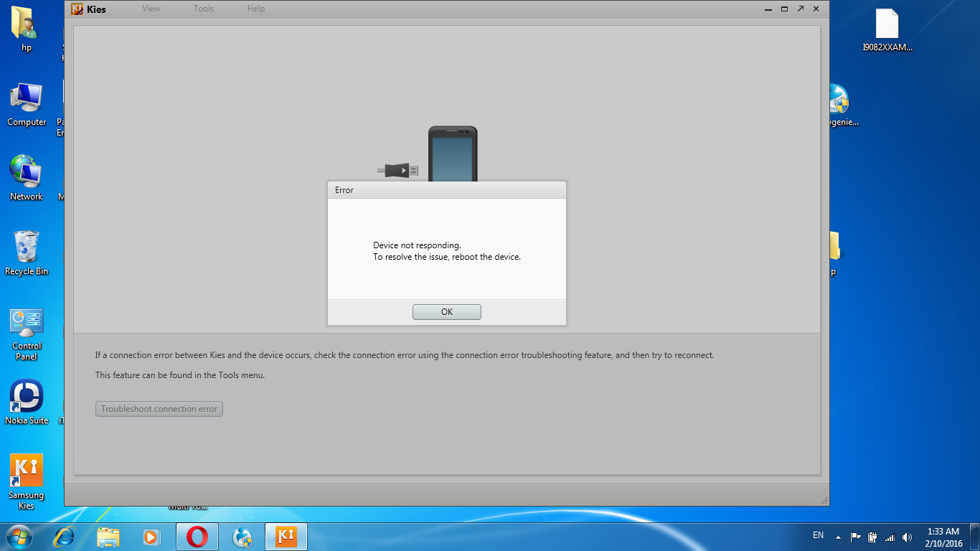Switch to Kies taskbar button
The width and height of the screenshot is (980, 551).
click(286, 537)
